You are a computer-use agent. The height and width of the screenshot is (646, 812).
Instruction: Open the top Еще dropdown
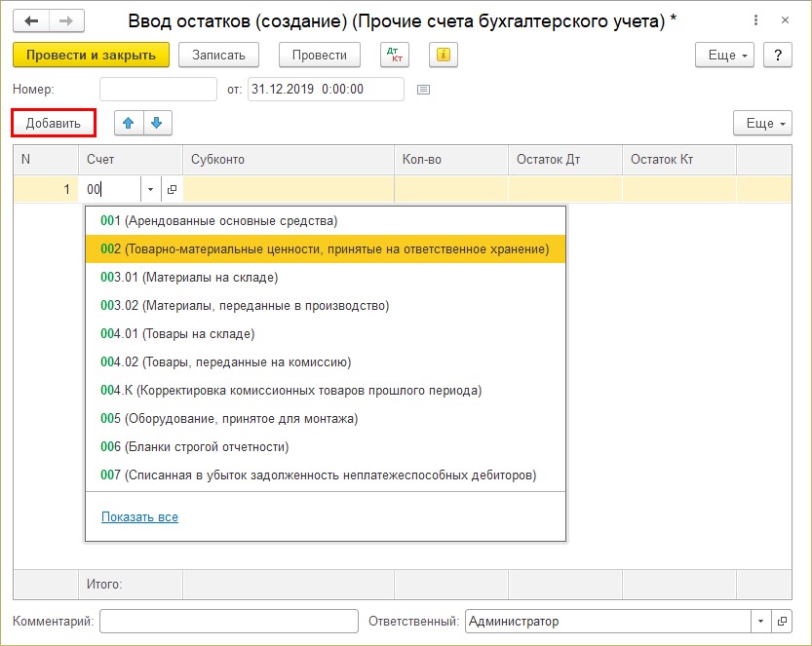724,55
